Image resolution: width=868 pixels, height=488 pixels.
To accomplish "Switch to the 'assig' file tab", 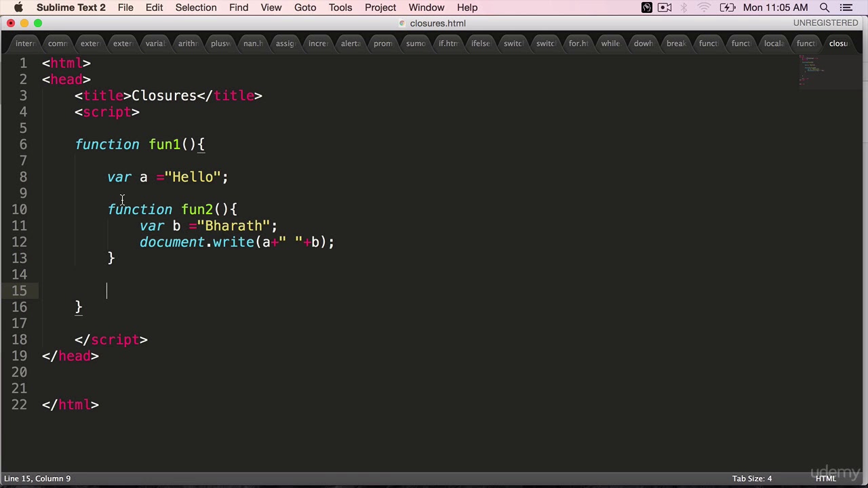I will pos(285,43).
